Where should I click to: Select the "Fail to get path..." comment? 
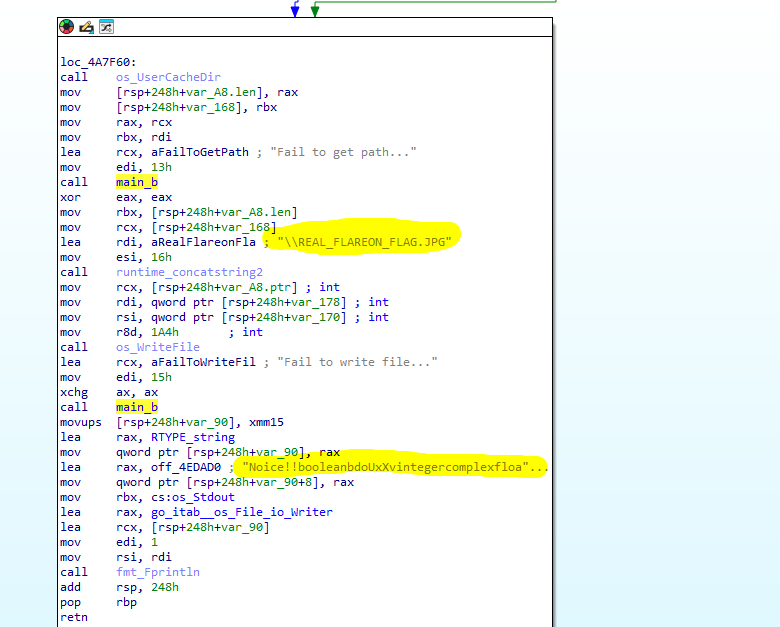point(343,152)
